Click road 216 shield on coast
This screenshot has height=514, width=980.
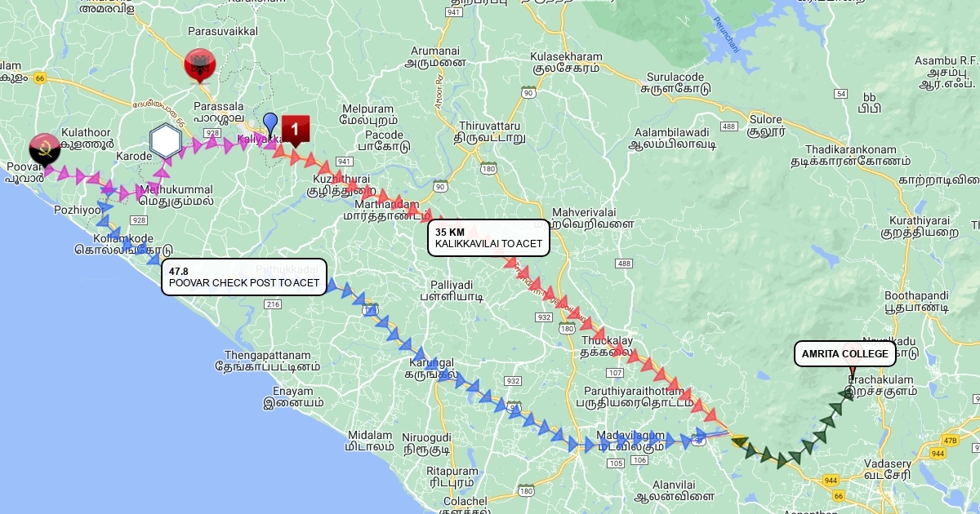(x=272, y=304)
